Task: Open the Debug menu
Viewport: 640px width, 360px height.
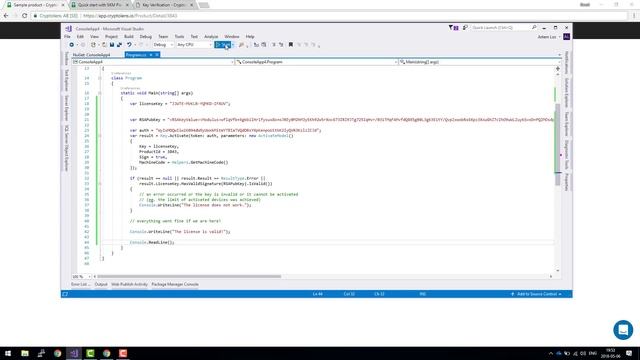Action: [146, 37]
